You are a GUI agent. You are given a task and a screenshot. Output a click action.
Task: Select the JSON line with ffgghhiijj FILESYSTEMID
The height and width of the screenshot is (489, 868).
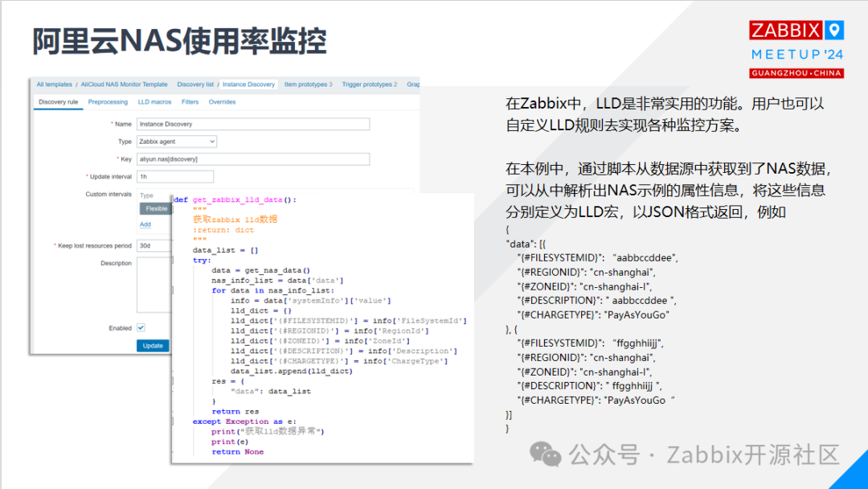pos(590,343)
